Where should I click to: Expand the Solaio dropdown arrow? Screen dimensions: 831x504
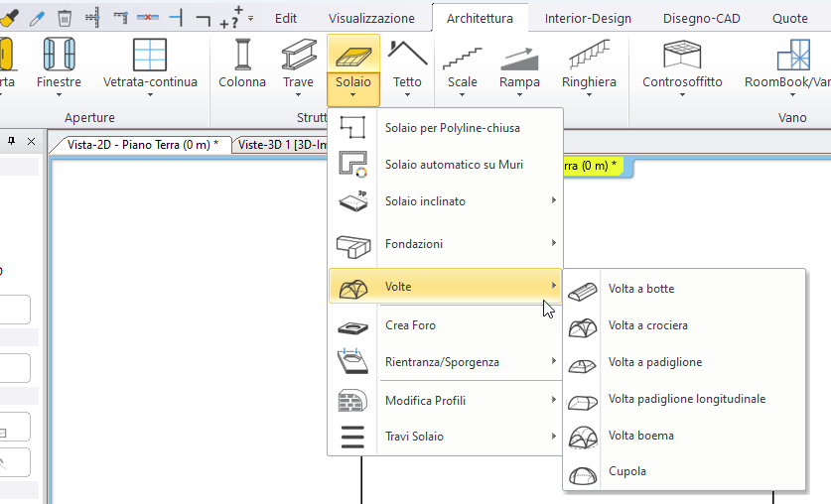353,95
